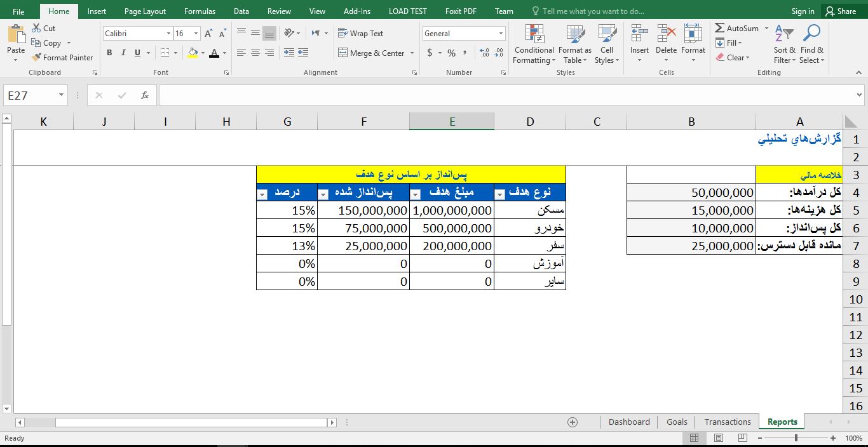The height and width of the screenshot is (447, 868).
Task: Open the Page Layout ribbon tab
Action: 145,11
